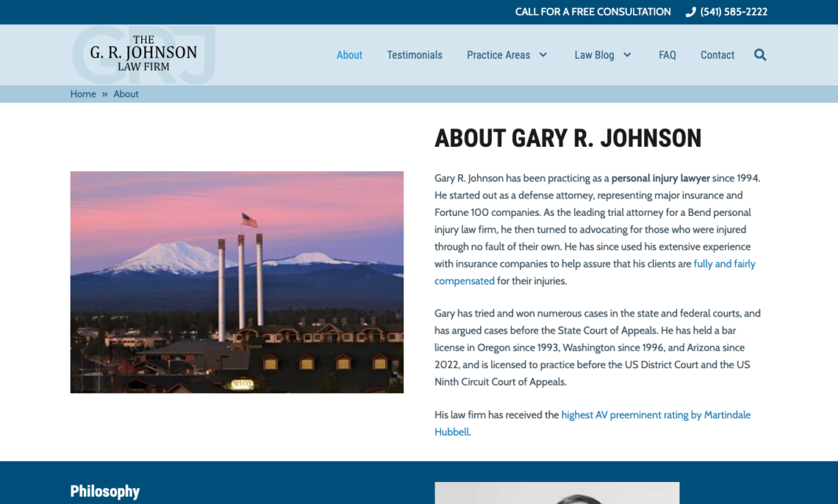Open the Practice Areas menu
The width and height of the screenshot is (838, 504).
(498, 54)
